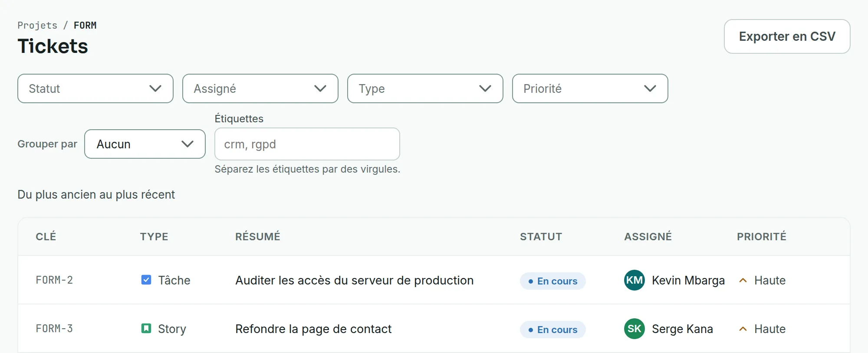The height and width of the screenshot is (353, 868).
Task: Open the Grouper par dropdown showing Aucun
Action: [145, 144]
